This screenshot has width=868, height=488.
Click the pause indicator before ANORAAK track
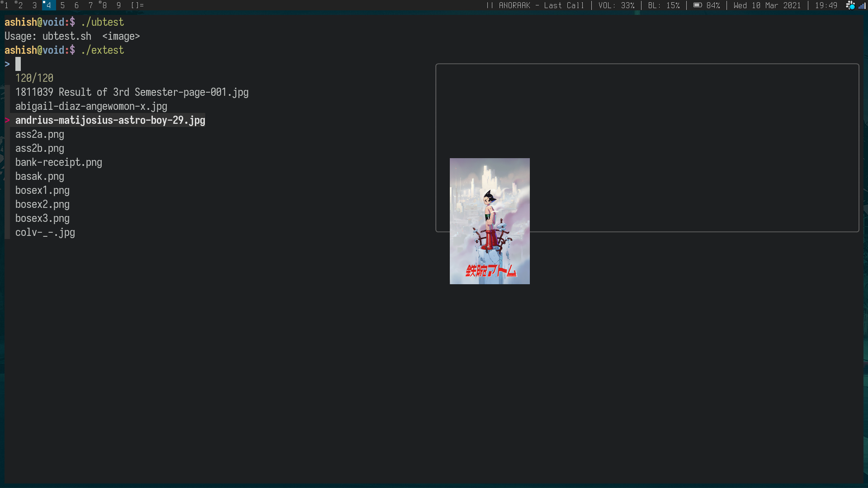tap(490, 5)
